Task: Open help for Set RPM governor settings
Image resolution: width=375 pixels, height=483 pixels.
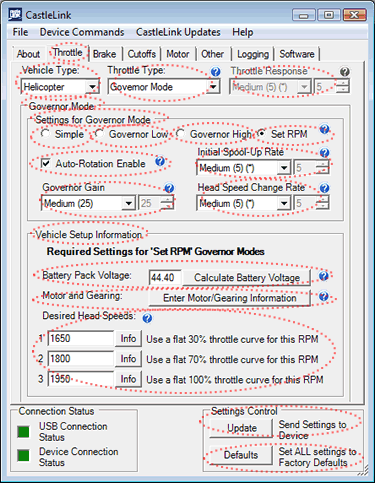Action: pos(324,129)
